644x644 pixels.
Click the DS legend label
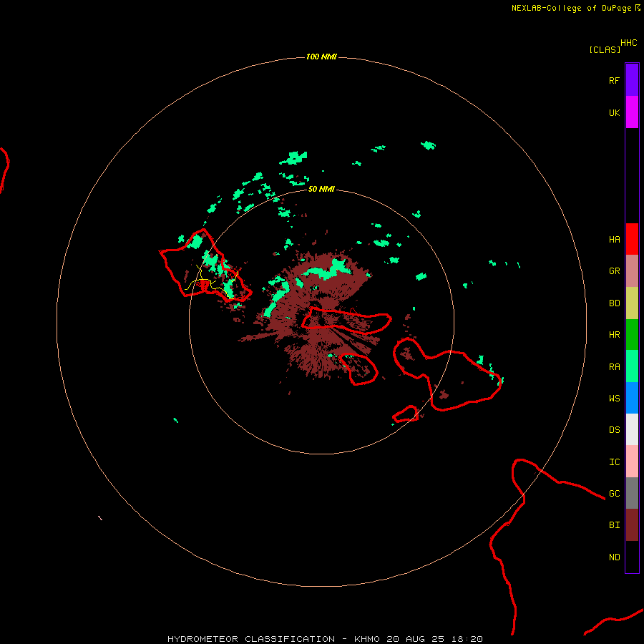(614, 430)
